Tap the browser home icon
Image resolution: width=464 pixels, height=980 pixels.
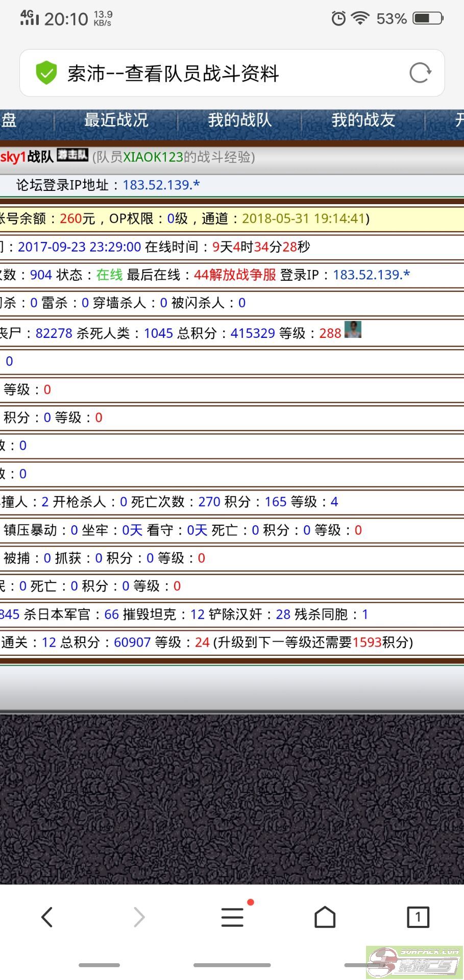coord(325,917)
